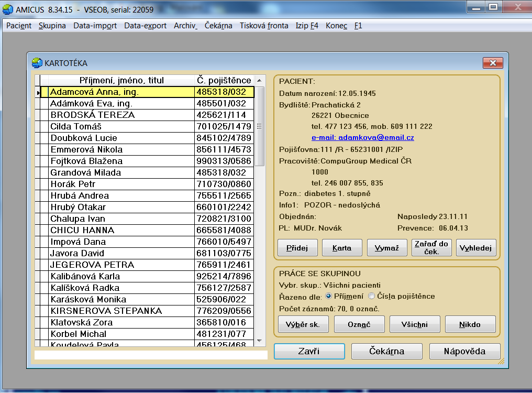The image size is (532, 393).
Task: Open the e-mail adamkova@email.cz link
Action: coord(362,138)
